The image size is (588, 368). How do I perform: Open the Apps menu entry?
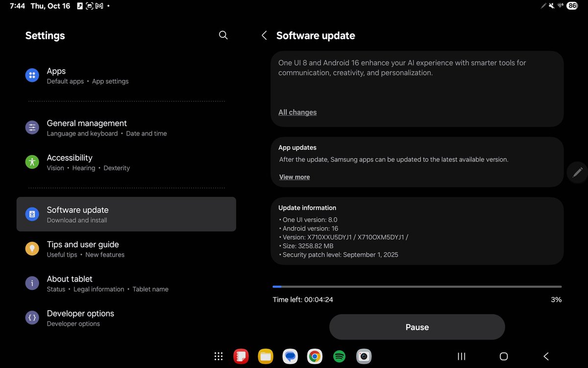(126, 76)
